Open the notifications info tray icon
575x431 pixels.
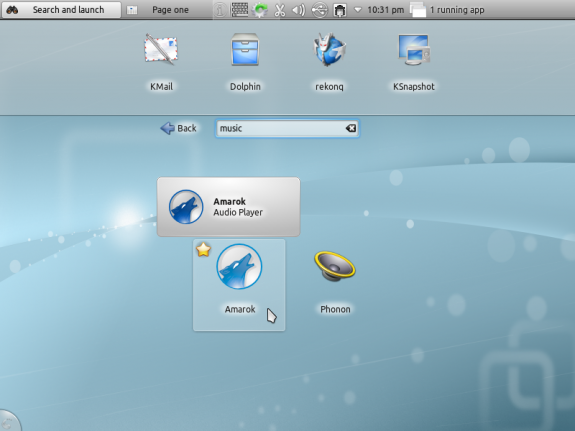[220, 10]
